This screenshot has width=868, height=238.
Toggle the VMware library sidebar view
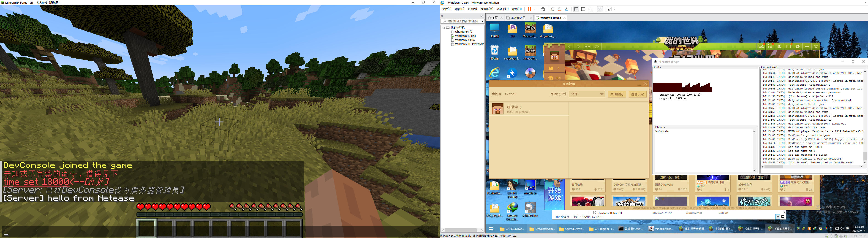point(576,9)
